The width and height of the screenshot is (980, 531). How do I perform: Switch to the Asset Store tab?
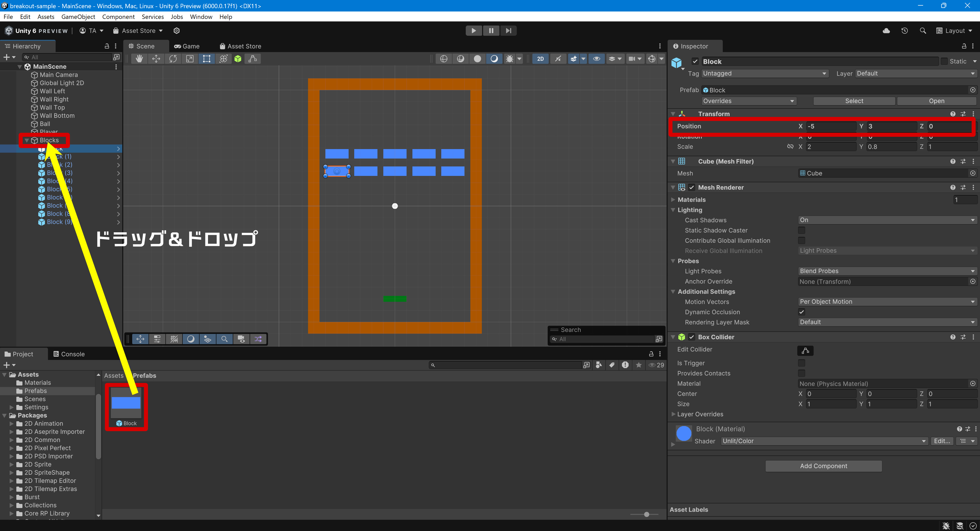(x=240, y=46)
